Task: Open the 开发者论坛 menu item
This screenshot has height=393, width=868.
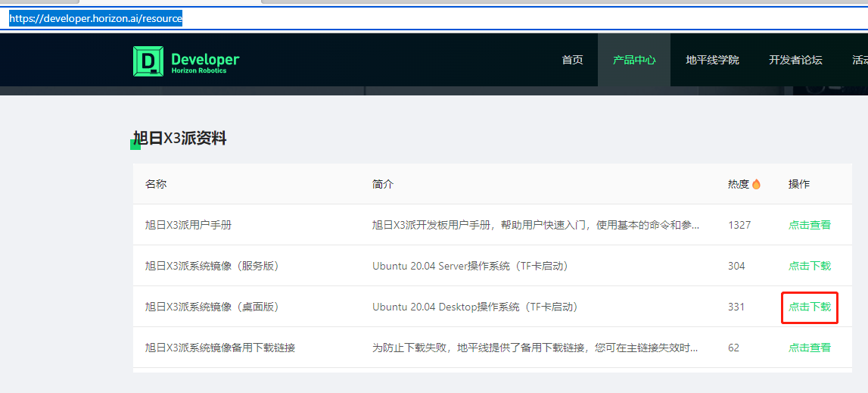Action: coord(795,60)
